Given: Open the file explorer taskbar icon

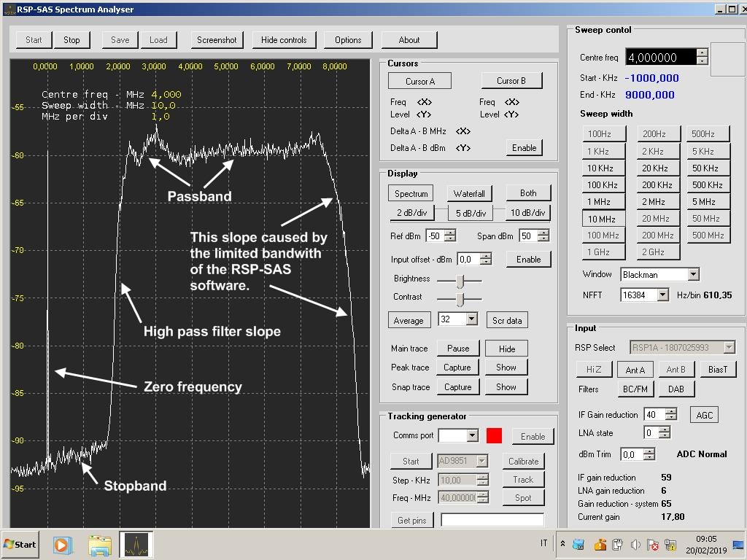Looking at the screenshot, I should [99, 545].
